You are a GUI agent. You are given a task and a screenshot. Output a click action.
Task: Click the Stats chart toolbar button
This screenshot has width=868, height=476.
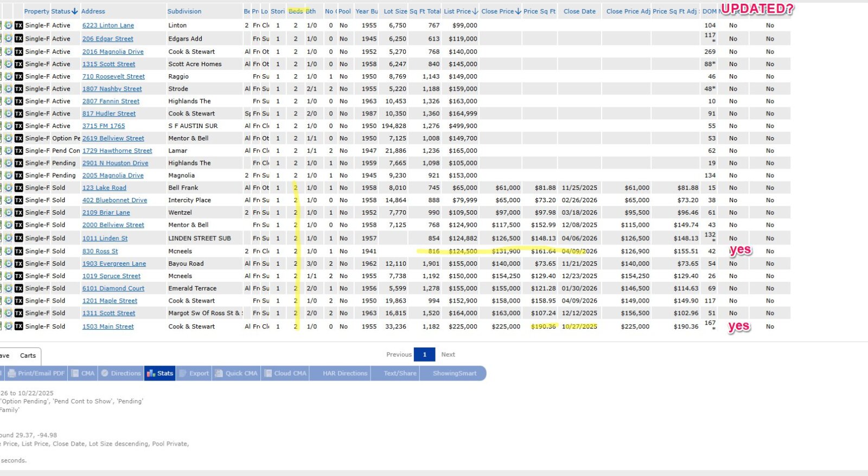tap(160, 374)
